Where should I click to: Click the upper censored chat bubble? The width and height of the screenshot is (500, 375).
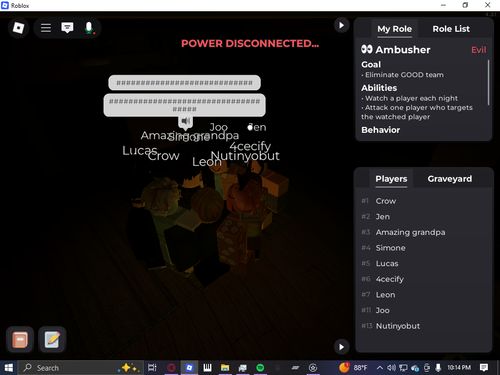184,83
